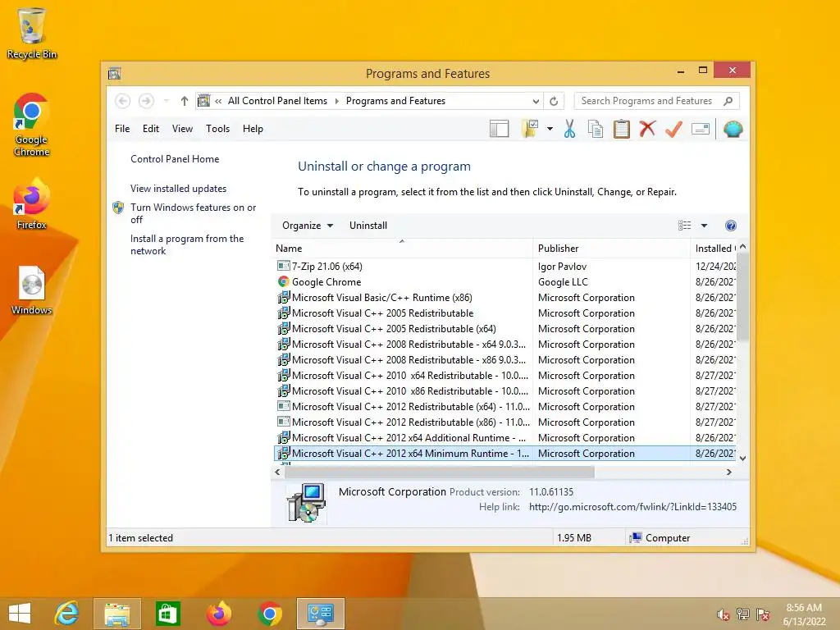Click the Recycle Bin desktop icon
The height and width of the screenshot is (630, 840).
pyautogui.click(x=32, y=33)
